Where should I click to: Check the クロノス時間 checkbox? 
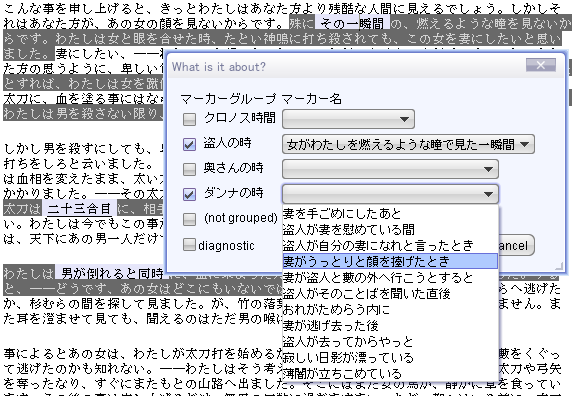[x=189, y=119]
